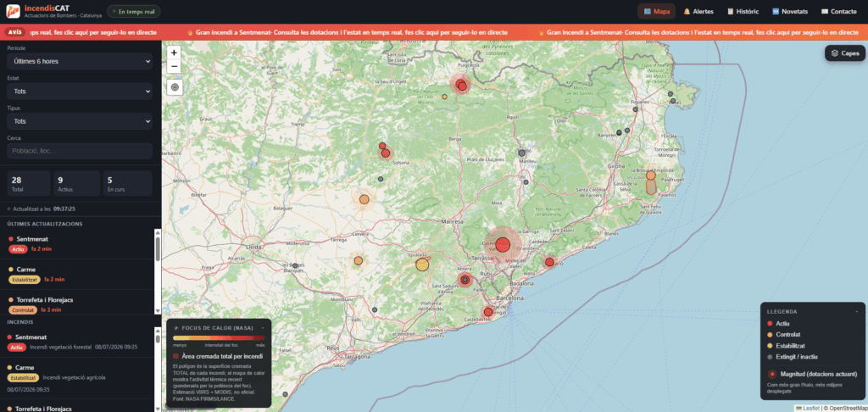868x412 pixels.
Task: Click the Extingit / inactiu legend entry
Action: [793, 357]
